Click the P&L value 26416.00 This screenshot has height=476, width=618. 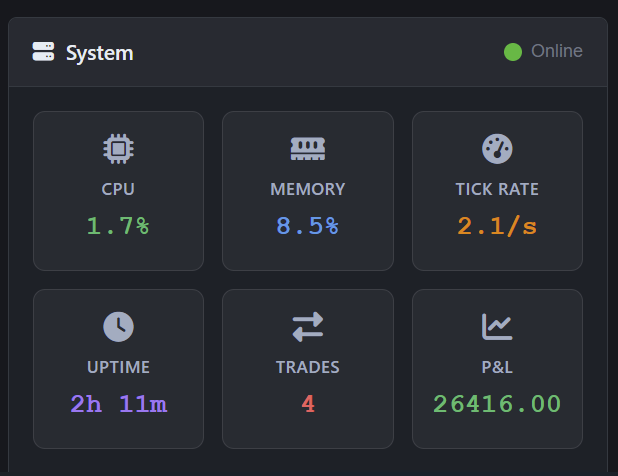[497, 404]
